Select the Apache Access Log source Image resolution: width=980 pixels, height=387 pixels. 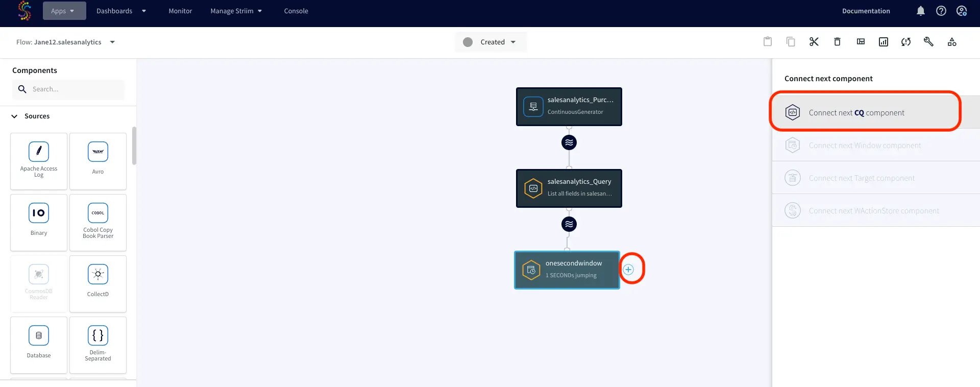coord(39,161)
